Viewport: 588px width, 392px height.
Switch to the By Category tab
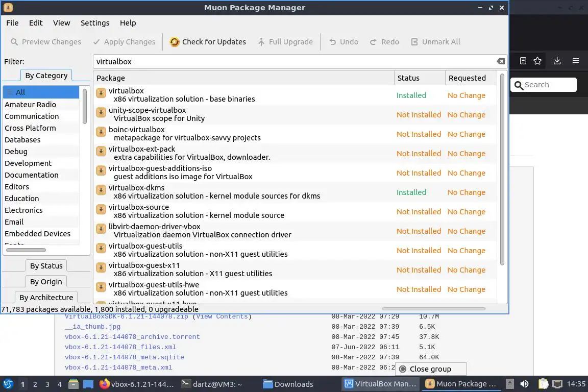46,76
